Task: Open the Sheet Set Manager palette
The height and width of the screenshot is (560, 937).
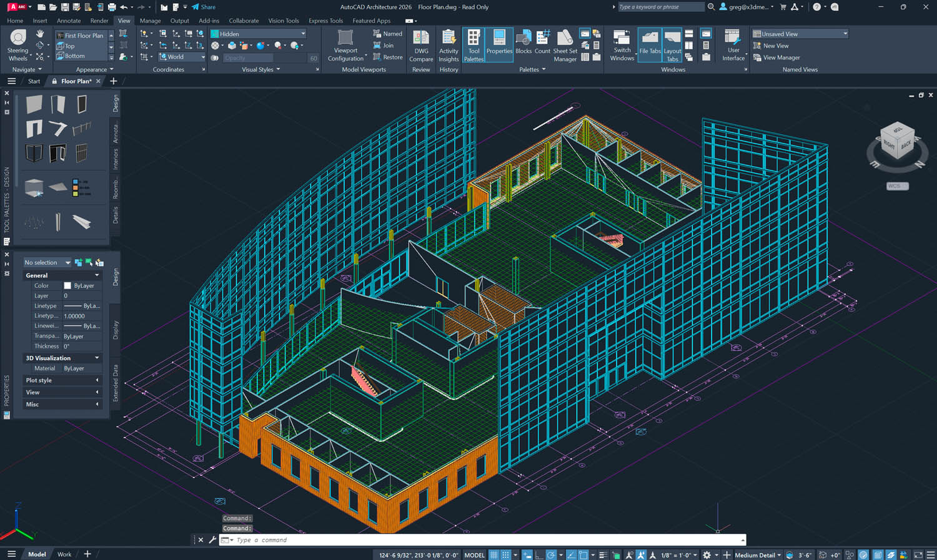Action: pyautogui.click(x=565, y=45)
